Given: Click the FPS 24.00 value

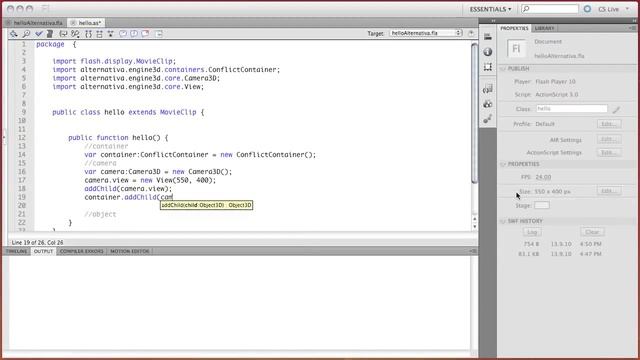Looking at the screenshot, I should (543, 177).
